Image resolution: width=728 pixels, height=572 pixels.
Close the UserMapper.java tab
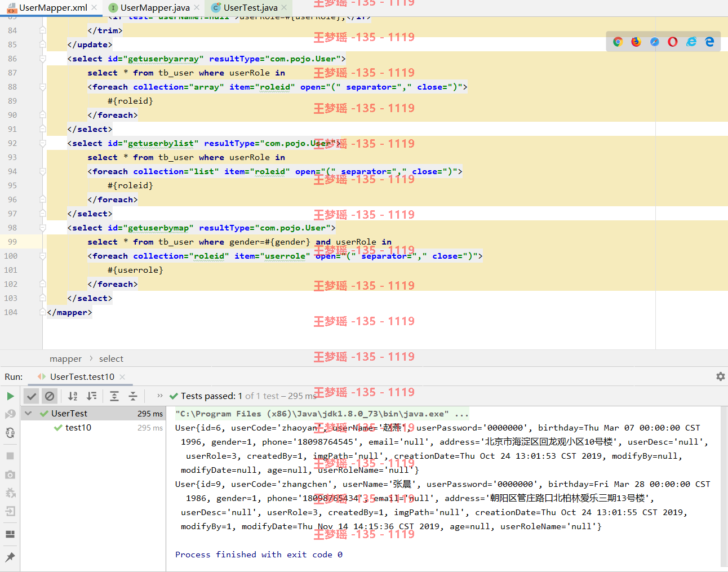pos(197,7)
